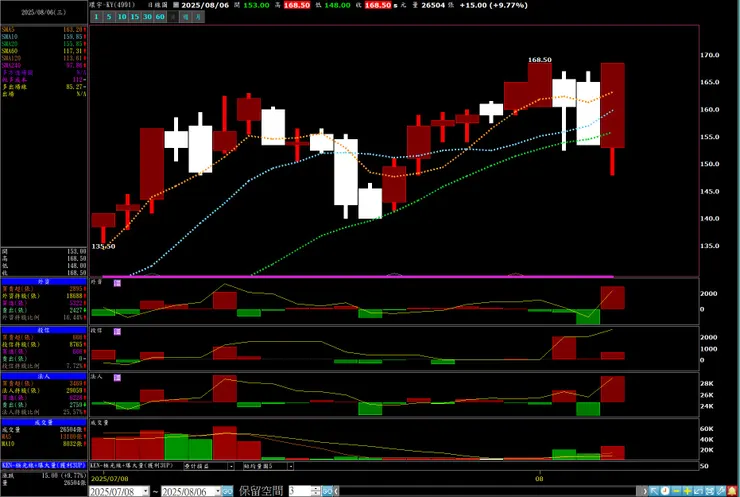
Task: Click the yellow plus zoom-in icon
Action: pos(688,491)
